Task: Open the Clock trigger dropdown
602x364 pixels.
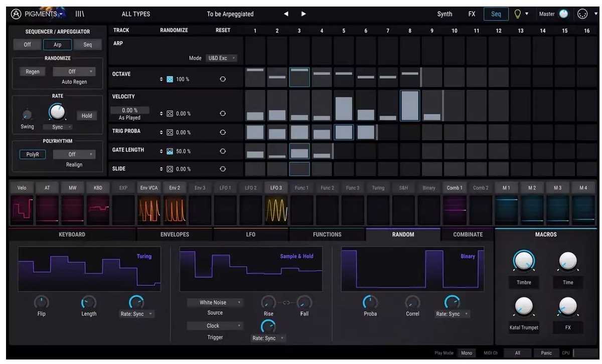Action: click(215, 326)
